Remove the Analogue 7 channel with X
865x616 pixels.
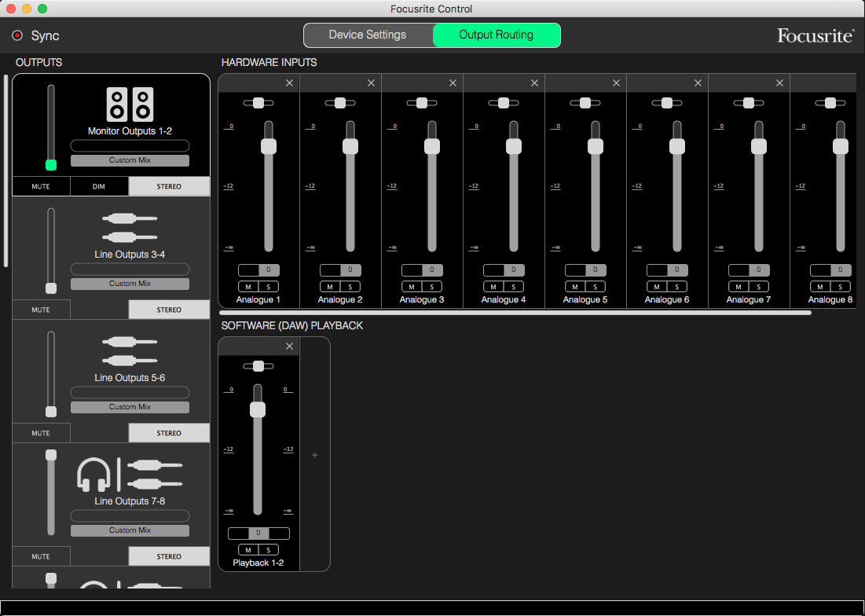pyautogui.click(x=779, y=83)
